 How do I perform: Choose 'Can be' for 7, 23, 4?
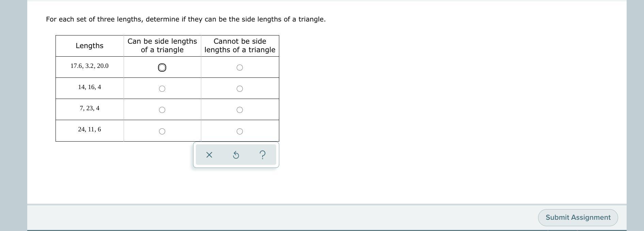162,110
